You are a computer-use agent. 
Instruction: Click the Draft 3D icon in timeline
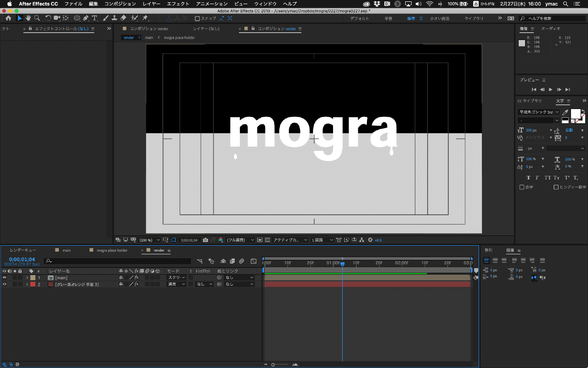[211, 261]
